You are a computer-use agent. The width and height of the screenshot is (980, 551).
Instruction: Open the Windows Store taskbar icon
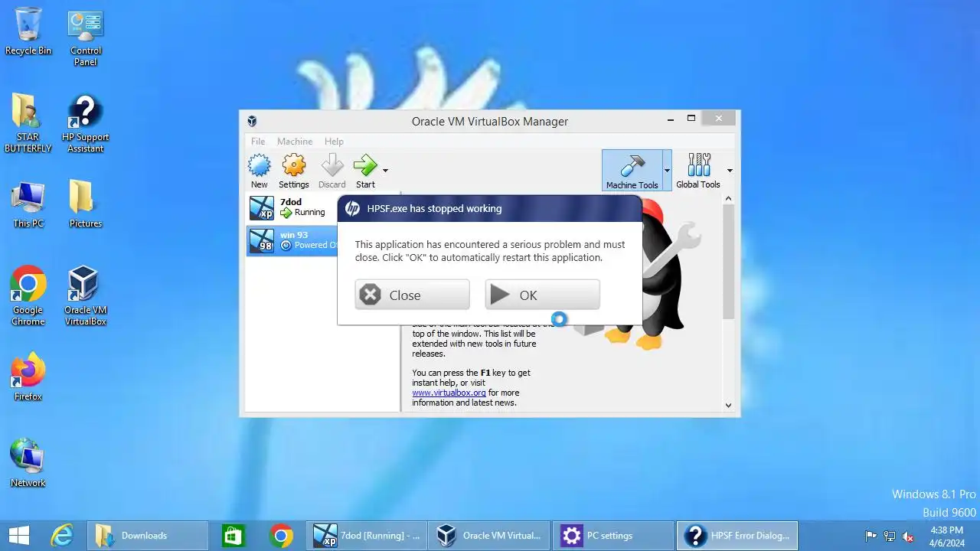pos(233,535)
